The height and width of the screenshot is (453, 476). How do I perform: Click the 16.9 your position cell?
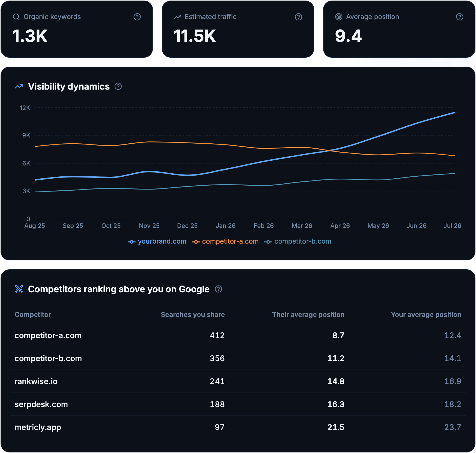(x=453, y=381)
